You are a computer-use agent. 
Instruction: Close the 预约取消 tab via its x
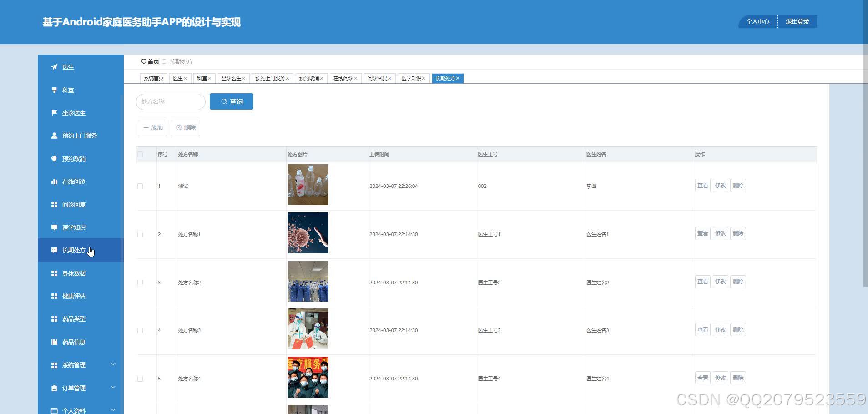(322, 78)
